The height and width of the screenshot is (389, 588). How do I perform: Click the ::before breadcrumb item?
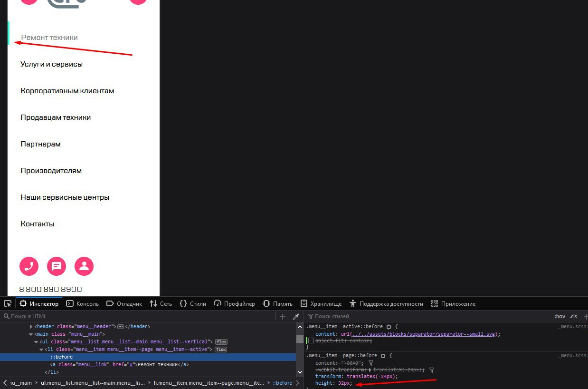(282, 383)
